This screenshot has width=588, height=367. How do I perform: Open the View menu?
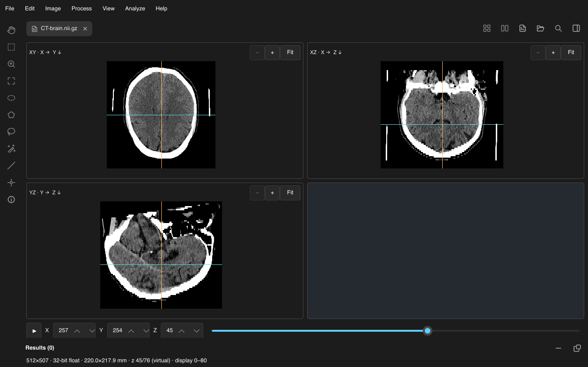[109, 8]
